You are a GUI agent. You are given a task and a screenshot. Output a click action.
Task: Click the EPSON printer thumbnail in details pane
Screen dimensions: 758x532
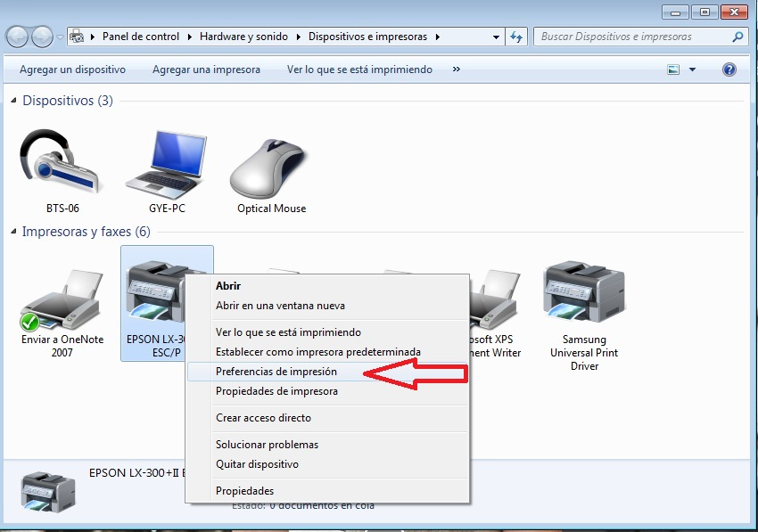coord(48,493)
